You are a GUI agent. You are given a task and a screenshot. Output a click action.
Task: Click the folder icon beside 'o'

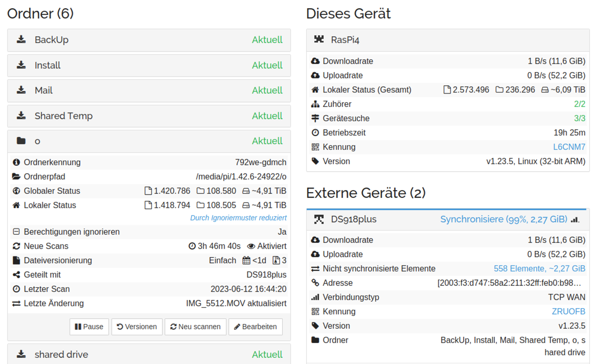tap(21, 141)
